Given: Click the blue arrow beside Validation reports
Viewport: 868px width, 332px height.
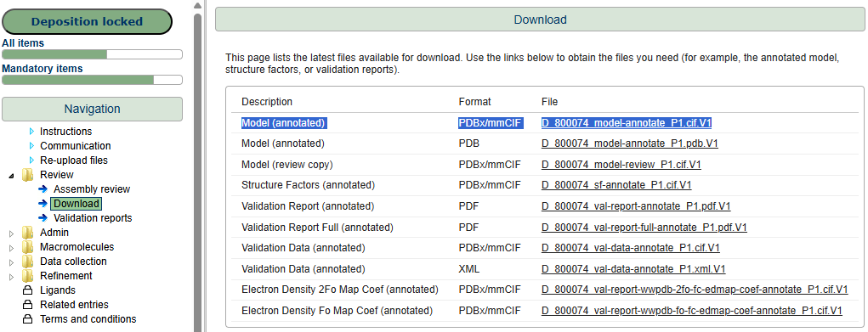Looking at the screenshot, I should (43, 218).
